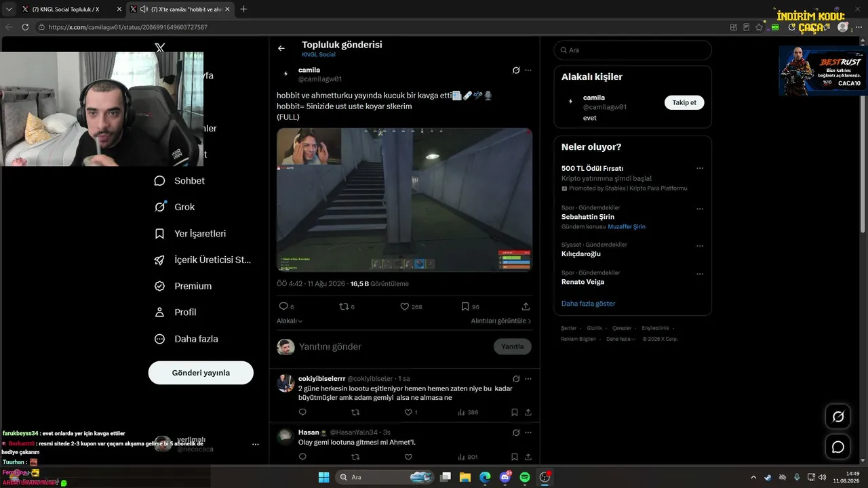This screenshot has width=868, height=488.
Task: Open the tab search dropdown arrow
Action: (9, 9)
